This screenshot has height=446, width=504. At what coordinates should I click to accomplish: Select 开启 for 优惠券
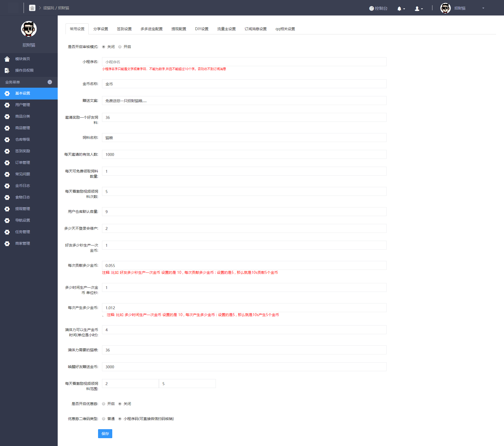104,404
